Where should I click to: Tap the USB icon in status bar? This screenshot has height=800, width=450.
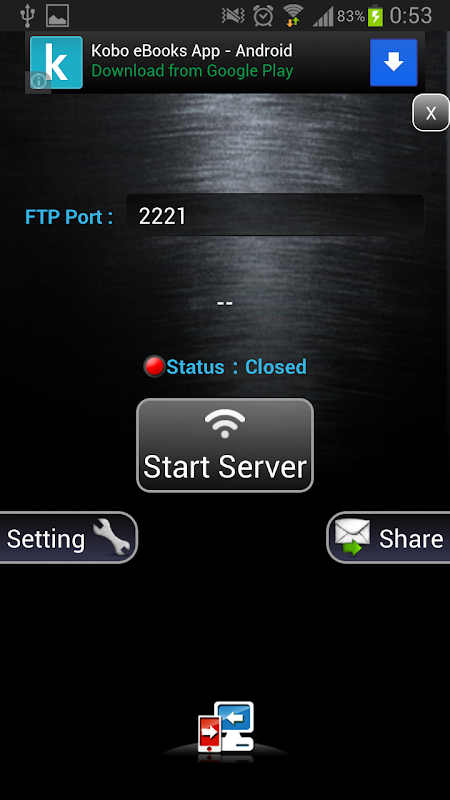point(27,16)
